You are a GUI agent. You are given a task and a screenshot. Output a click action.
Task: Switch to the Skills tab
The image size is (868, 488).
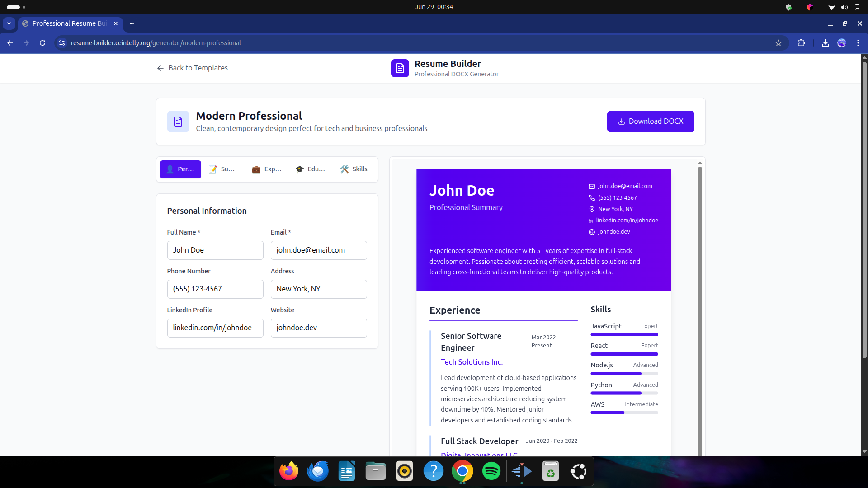(354, 169)
